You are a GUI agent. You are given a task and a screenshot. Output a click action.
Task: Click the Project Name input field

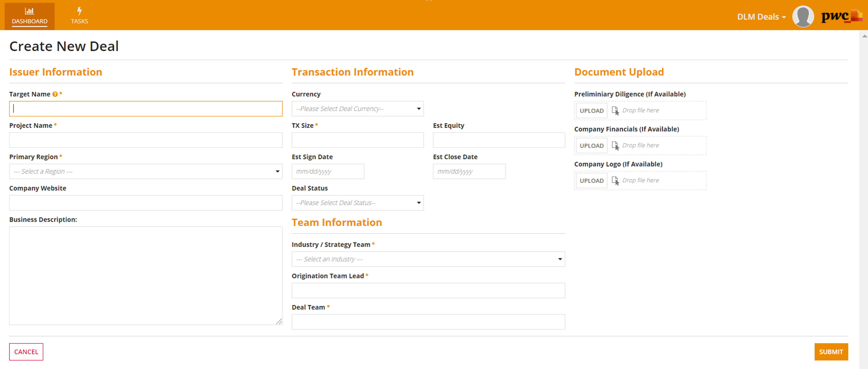tap(146, 140)
